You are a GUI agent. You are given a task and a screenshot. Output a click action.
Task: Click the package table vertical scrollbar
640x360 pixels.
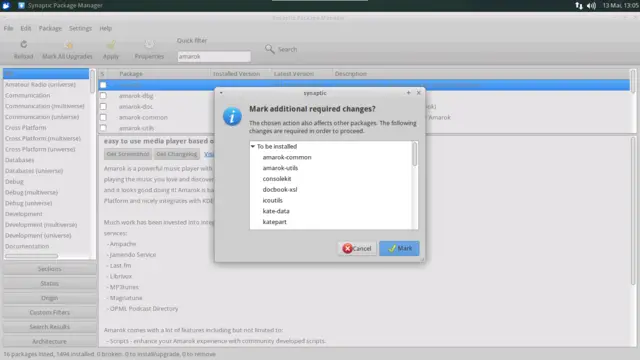point(633,81)
